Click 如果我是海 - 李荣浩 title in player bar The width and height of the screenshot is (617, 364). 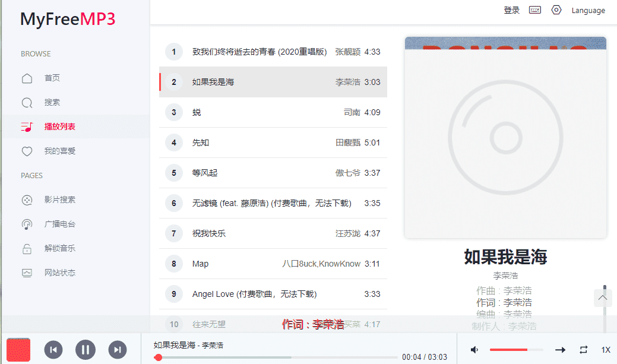[x=188, y=345]
